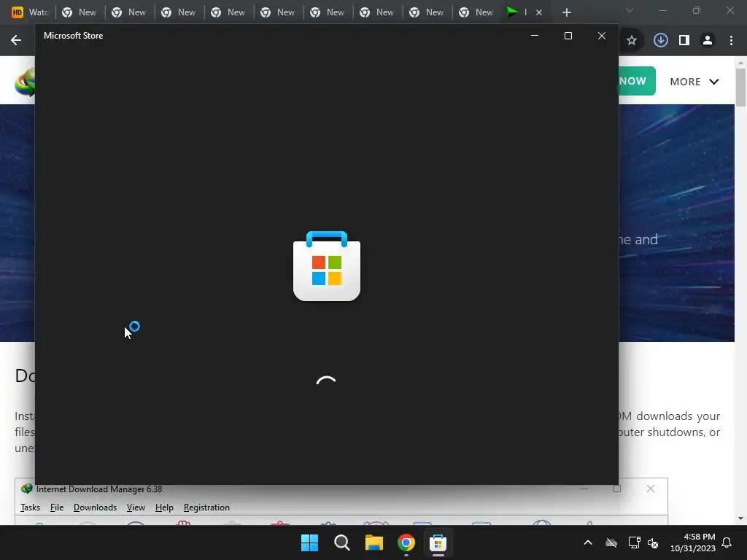Show hidden system tray icons
The width and height of the screenshot is (747, 560).
[x=588, y=542]
